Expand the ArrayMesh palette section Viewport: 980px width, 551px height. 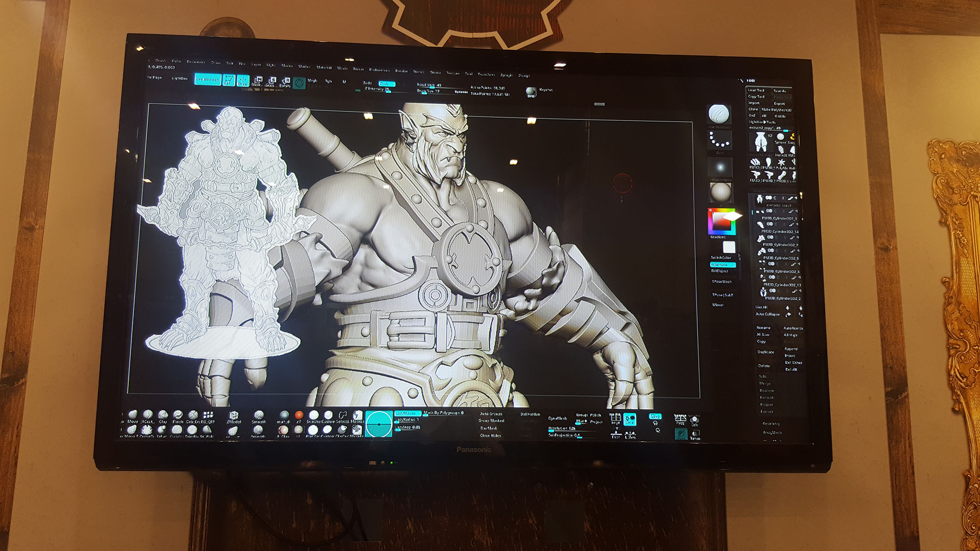click(x=772, y=433)
